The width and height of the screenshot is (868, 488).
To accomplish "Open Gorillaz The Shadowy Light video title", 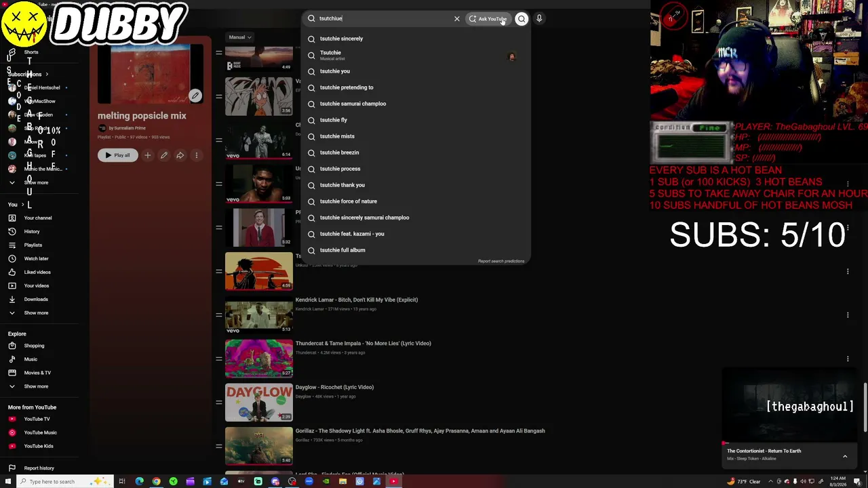I will click(420, 431).
